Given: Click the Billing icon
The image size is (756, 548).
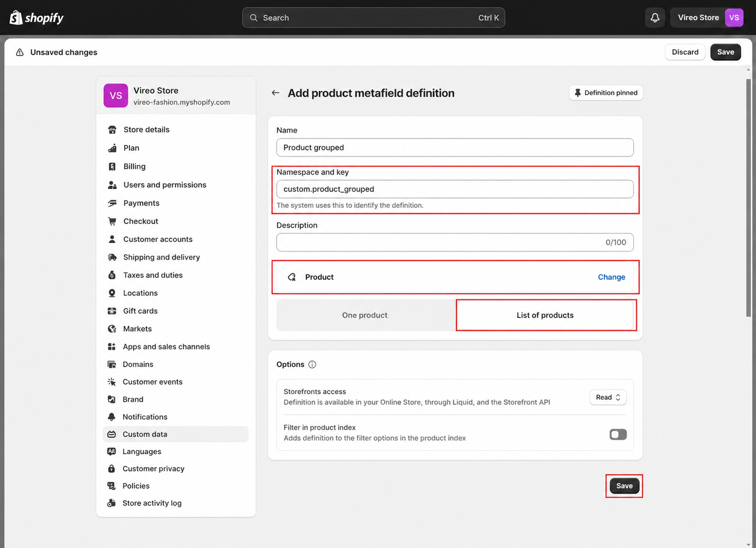Looking at the screenshot, I should [112, 167].
